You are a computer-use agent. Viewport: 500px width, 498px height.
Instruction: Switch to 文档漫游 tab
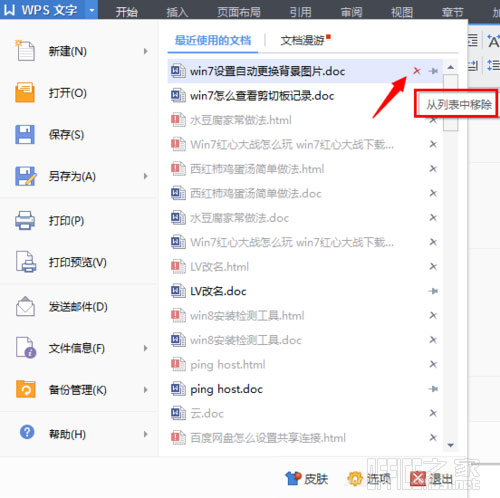[302, 40]
